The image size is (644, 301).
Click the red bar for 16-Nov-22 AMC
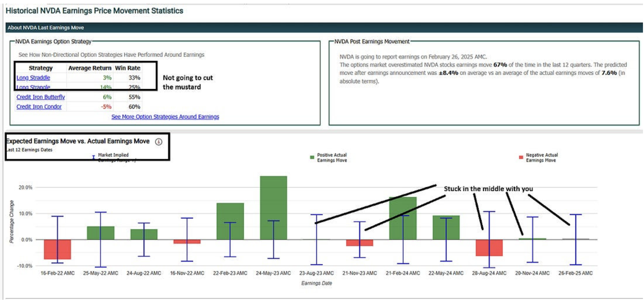(x=187, y=242)
